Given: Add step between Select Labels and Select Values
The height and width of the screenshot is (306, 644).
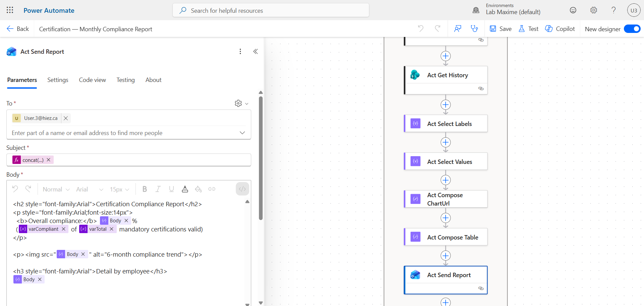Looking at the screenshot, I should 445,142.
